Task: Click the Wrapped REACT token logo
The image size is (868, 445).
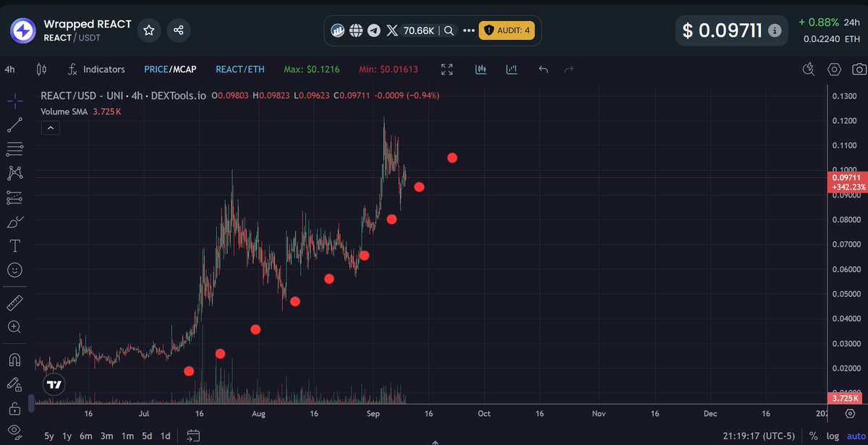Action: (22, 31)
